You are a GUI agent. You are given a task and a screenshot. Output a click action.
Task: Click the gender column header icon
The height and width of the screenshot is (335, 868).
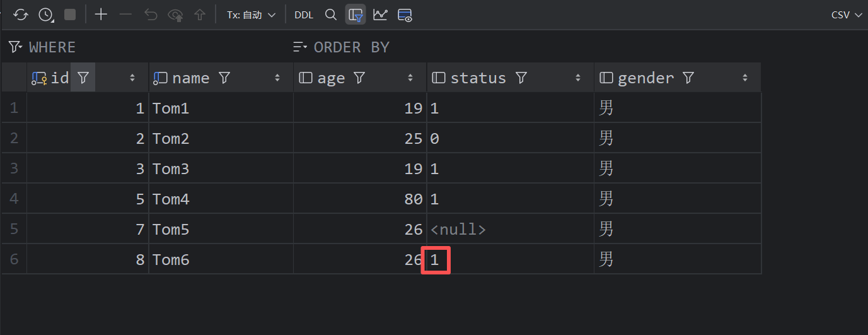click(x=606, y=78)
